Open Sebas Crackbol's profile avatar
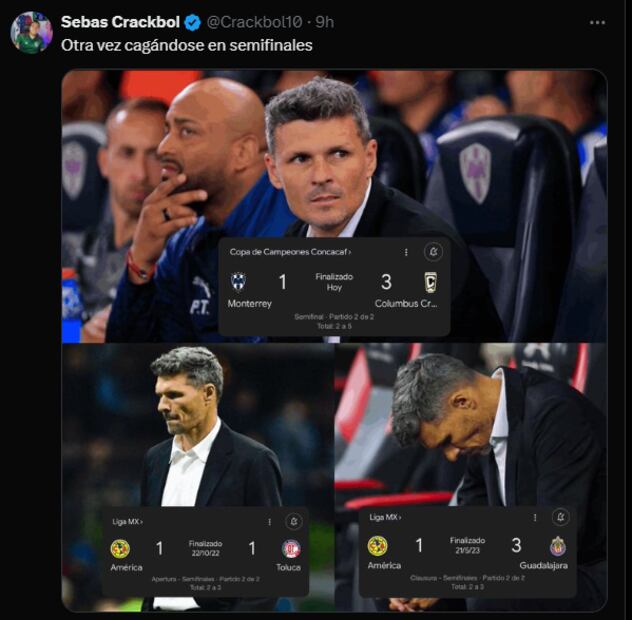This screenshot has width=632, height=620. tap(31, 32)
